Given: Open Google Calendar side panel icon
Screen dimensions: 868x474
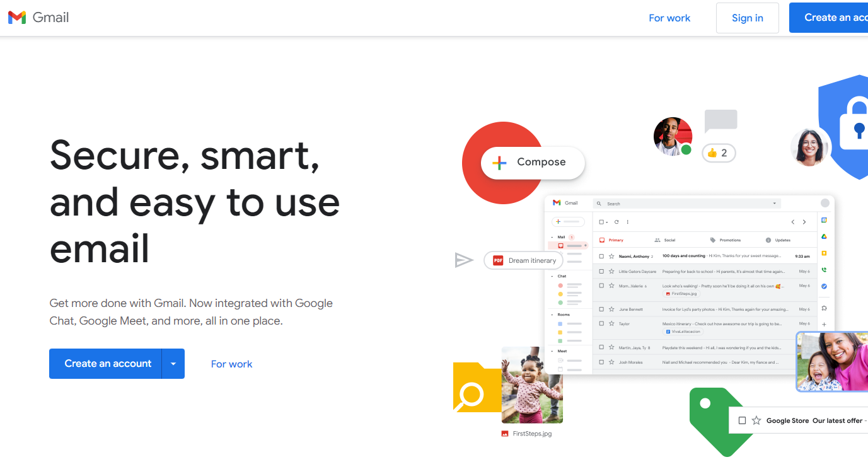Looking at the screenshot, I should click(x=824, y=220).
